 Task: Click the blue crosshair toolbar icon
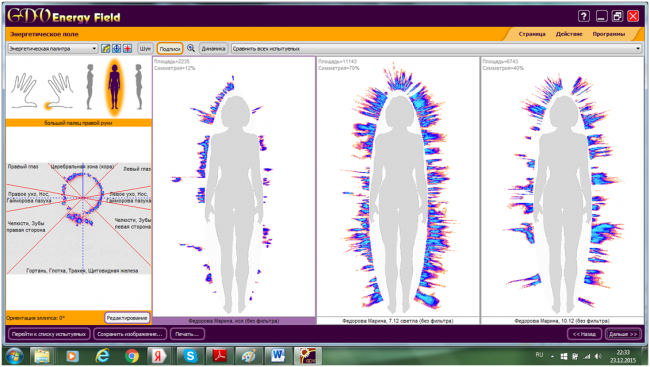116,49
